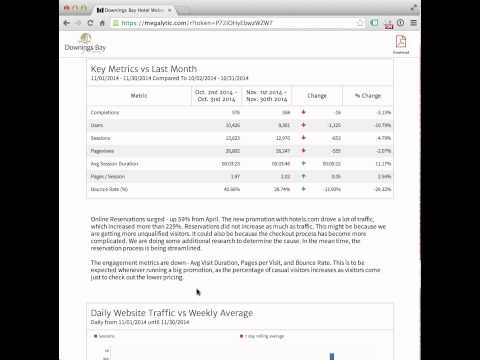Viewport: 480px width, 360px height.
Task: Click the Online Reservations surged paragraph
Action: coord(238,234)
